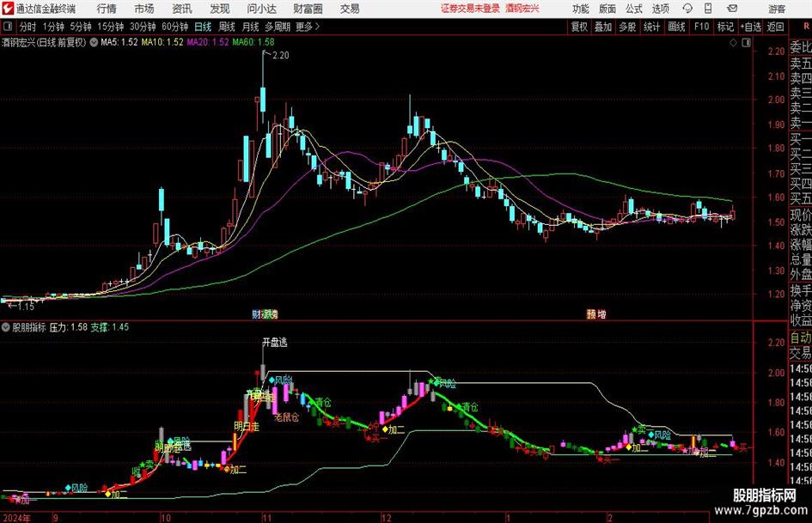
Task: Click the 标记 mark toolbar button
Action: coord(725,27)
